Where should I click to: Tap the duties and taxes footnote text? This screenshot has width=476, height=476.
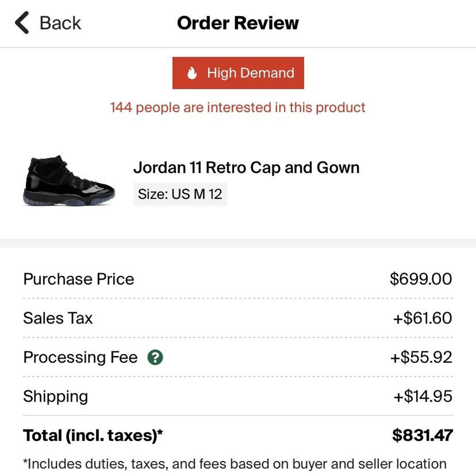[235, 464]
